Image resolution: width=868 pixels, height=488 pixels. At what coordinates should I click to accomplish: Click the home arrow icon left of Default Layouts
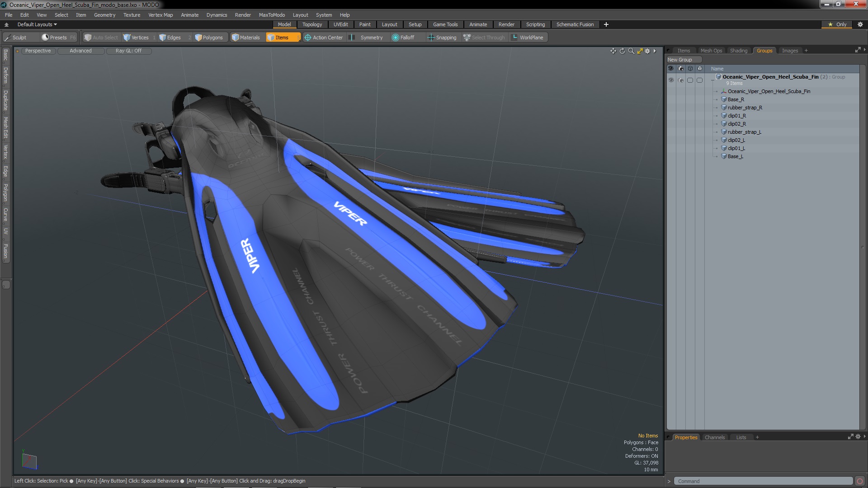tap(6, 24)
